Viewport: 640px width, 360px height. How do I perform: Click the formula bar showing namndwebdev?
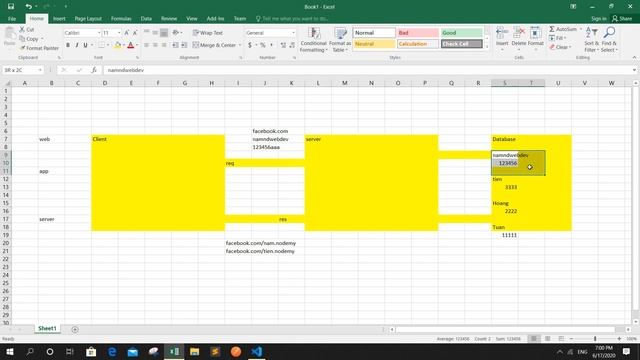[x=367, y=70]
